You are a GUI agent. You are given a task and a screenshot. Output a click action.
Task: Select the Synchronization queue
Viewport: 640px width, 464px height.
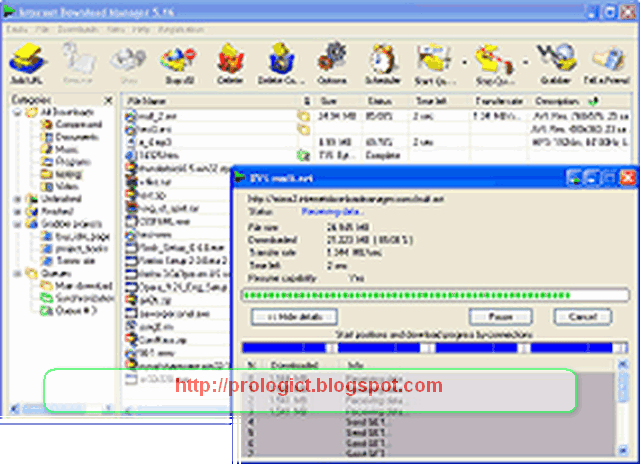pos(78,298)
